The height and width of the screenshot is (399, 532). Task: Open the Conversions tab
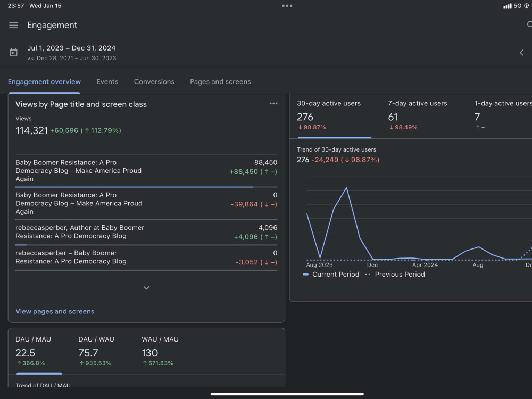pyautogui.click(x=154, y=82)
